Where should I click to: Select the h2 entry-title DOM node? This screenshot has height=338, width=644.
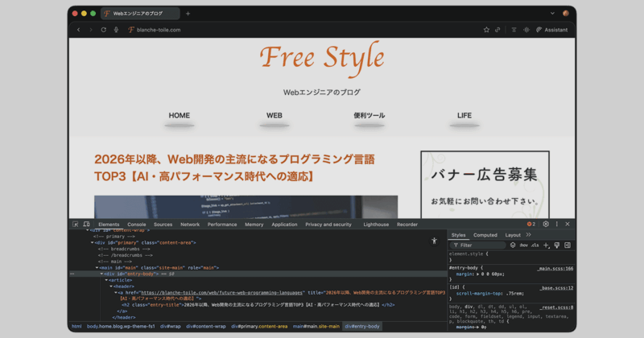click(x=258, y=305)
